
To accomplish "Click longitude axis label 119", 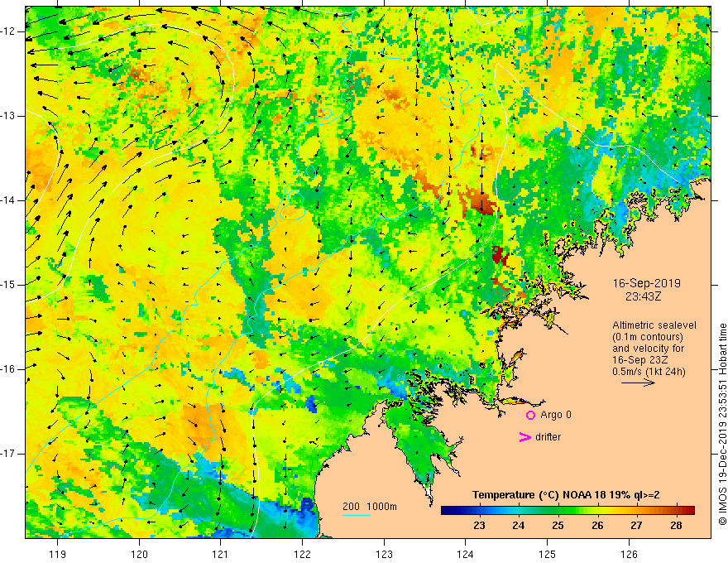I will pyautogui.click(x=57, y=554).
